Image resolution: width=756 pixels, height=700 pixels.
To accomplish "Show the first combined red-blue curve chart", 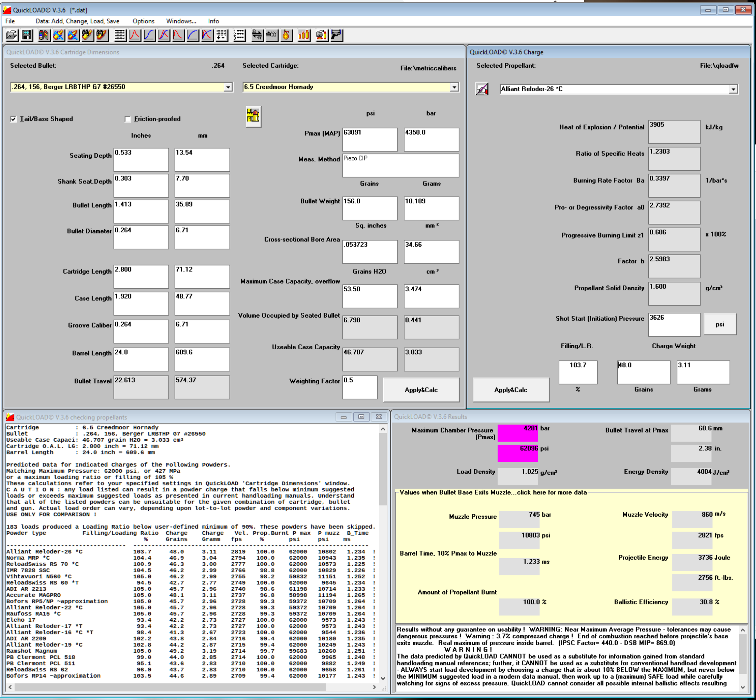I will click(x=164, y=35).
